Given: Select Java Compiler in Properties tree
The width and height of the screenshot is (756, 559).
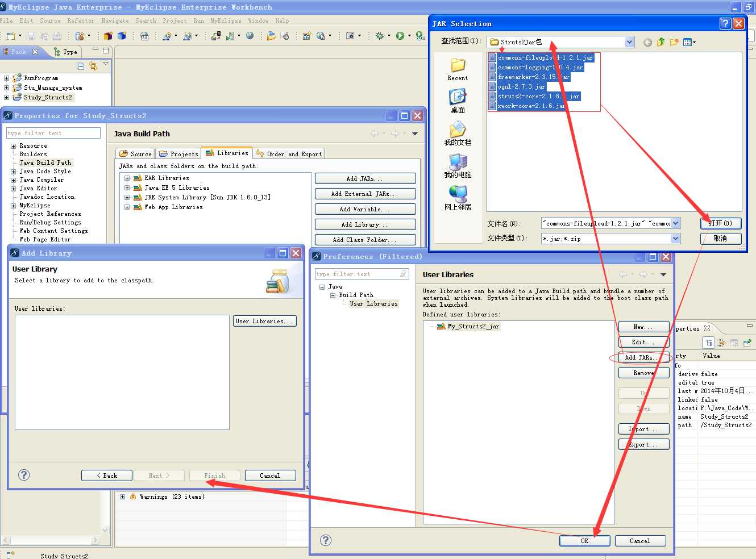Looking at the screenshot, I should [41, 180].
